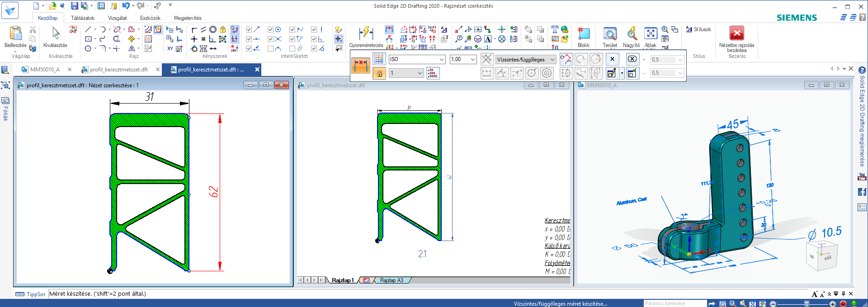
Task: Click the Hatch fill tool
Action: pos(148,39)
